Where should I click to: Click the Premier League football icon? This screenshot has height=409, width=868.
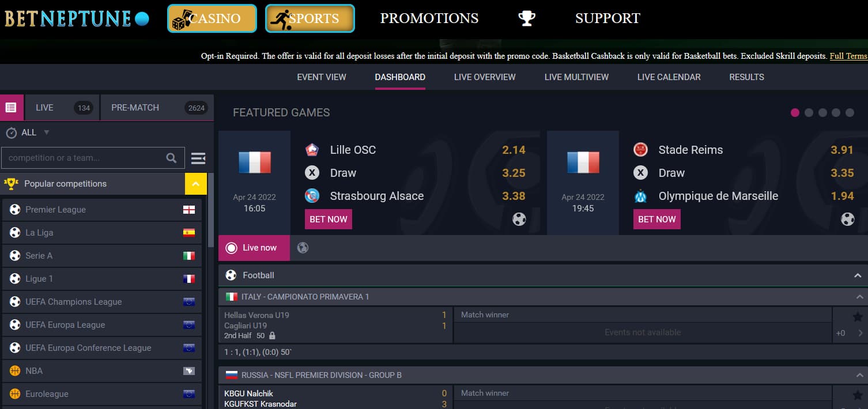click(x=15, y=210)
